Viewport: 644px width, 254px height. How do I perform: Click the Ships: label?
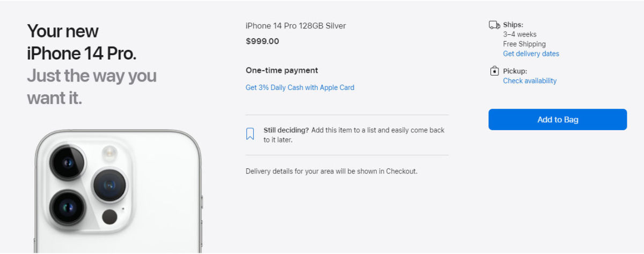513,25
